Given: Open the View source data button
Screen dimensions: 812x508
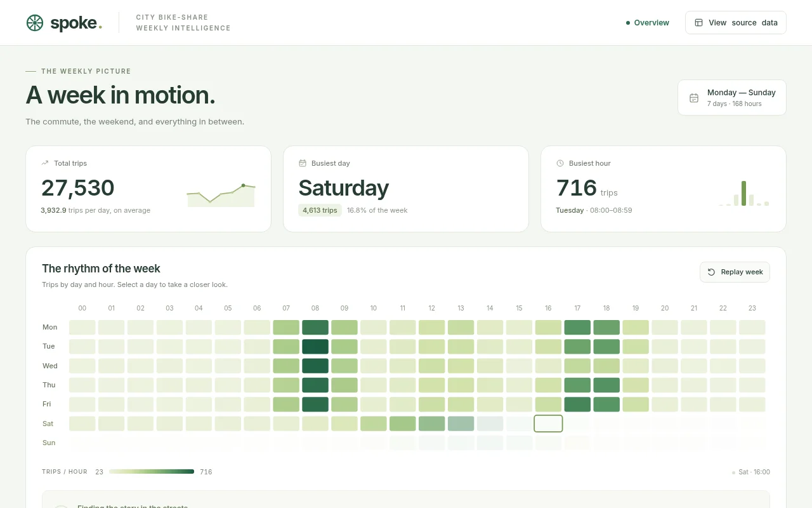Looking at the screenshot, I should (x=736, y=22).
